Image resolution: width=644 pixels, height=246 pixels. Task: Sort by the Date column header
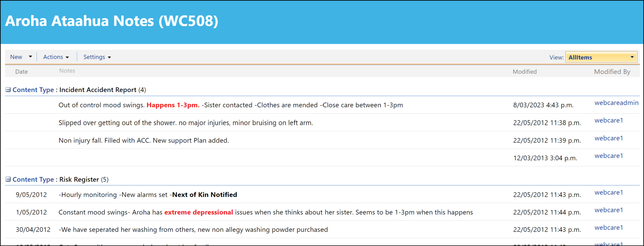click(x=22, y=72)
